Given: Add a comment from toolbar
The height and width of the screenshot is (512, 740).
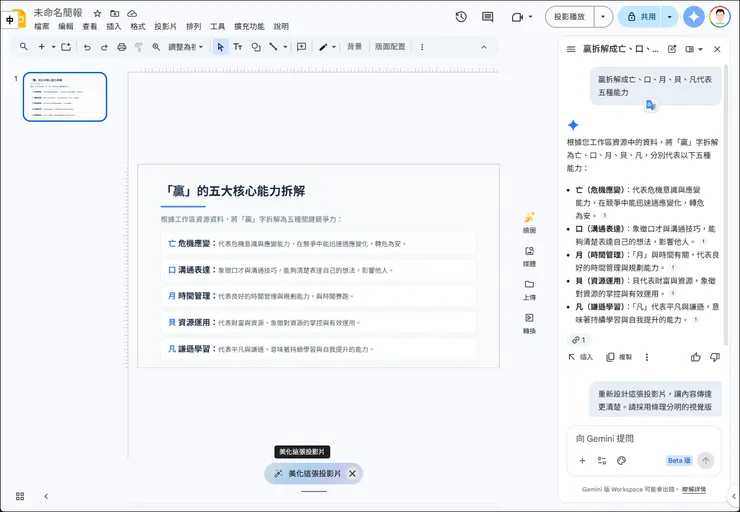Looking at the screenshot, I should 302,47.
